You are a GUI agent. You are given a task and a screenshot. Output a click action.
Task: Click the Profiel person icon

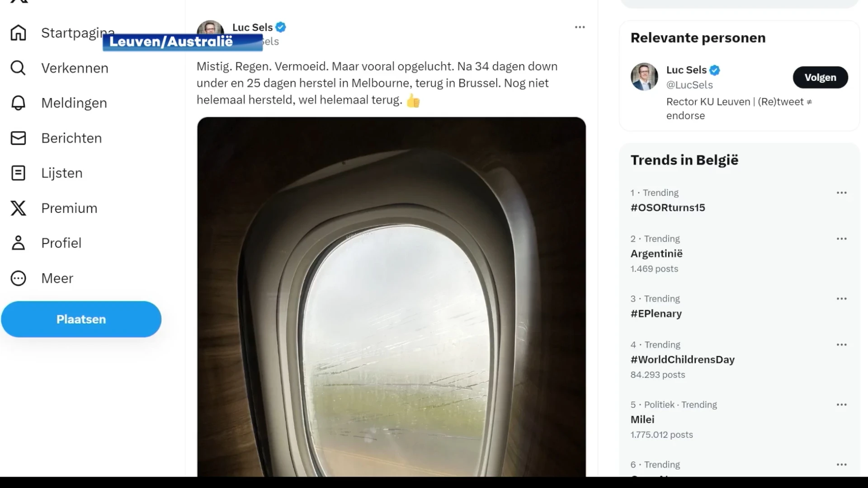pyautogui.click(x=18, y=243)
